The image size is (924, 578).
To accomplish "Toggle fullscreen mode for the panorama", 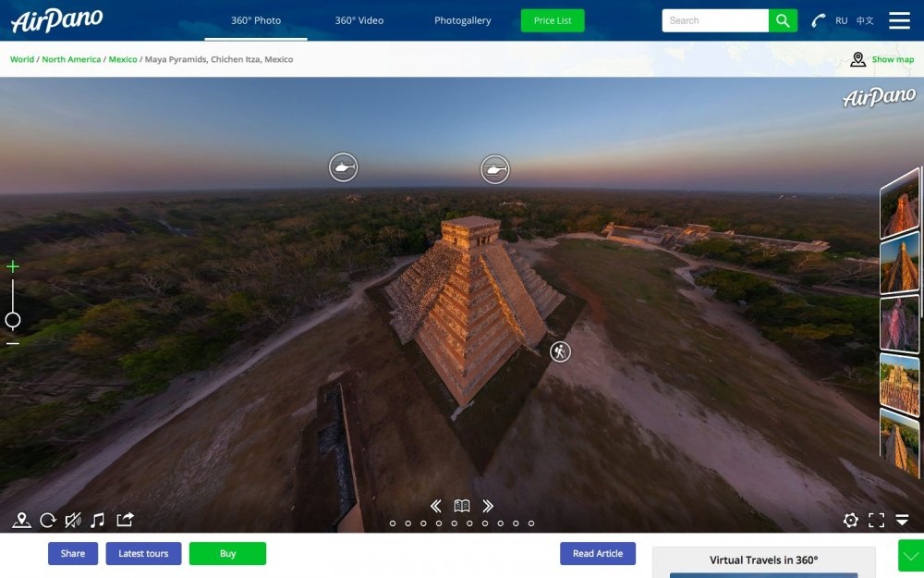I will coord(876,521).
